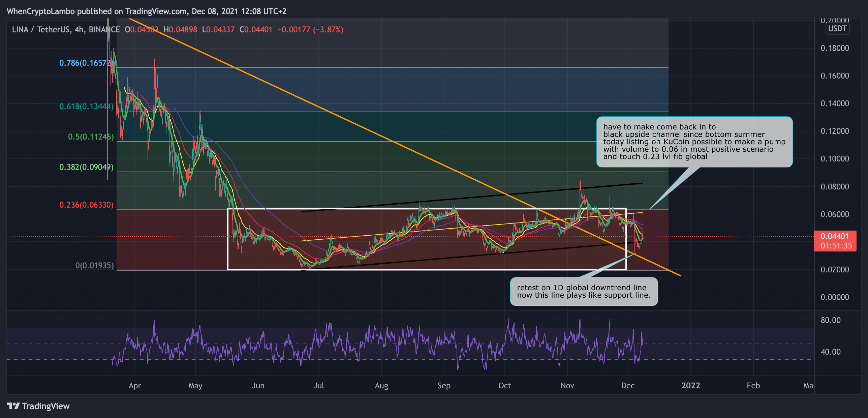Click the 0.08000 price scale value
868x418 pixels.
[x=835, y=187]
